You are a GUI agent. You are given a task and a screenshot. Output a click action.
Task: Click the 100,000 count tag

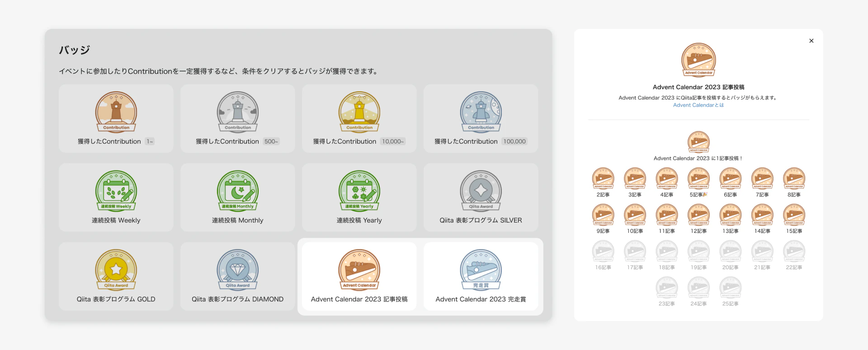[514, 142]
